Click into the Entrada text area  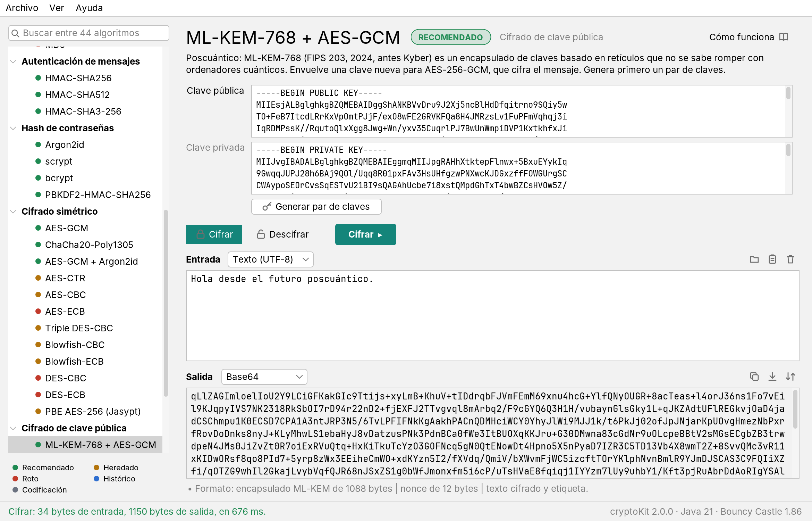click(x=493, y=316)
